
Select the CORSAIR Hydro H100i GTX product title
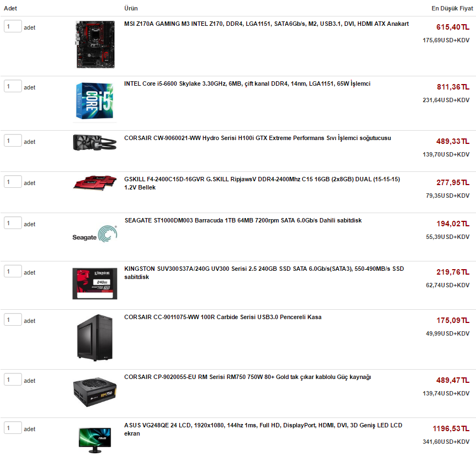click(257, 138)
